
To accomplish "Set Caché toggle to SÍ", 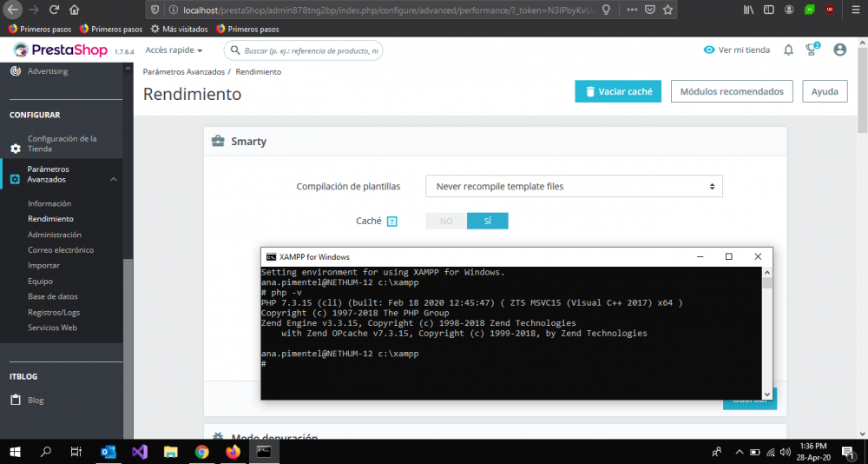I will (488, 222).
